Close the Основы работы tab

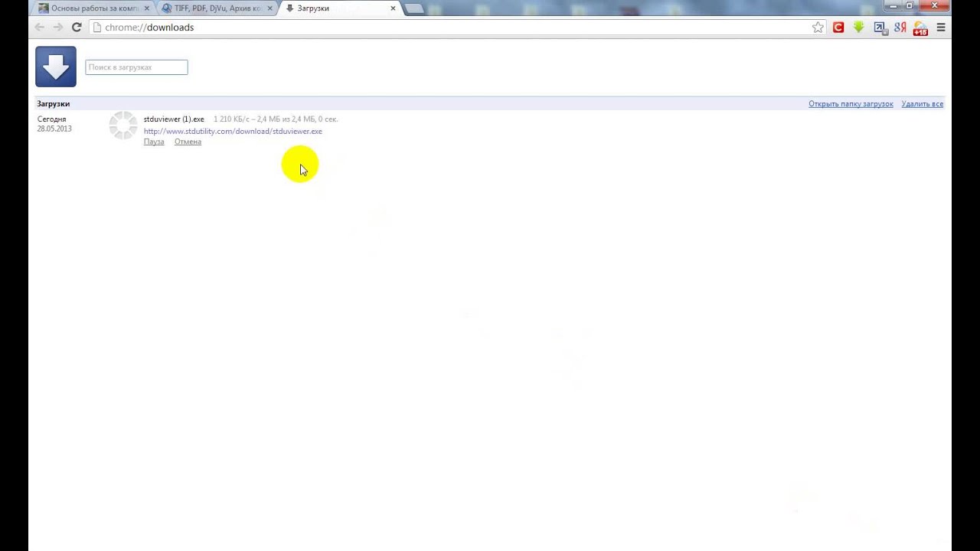click(147, 8)
